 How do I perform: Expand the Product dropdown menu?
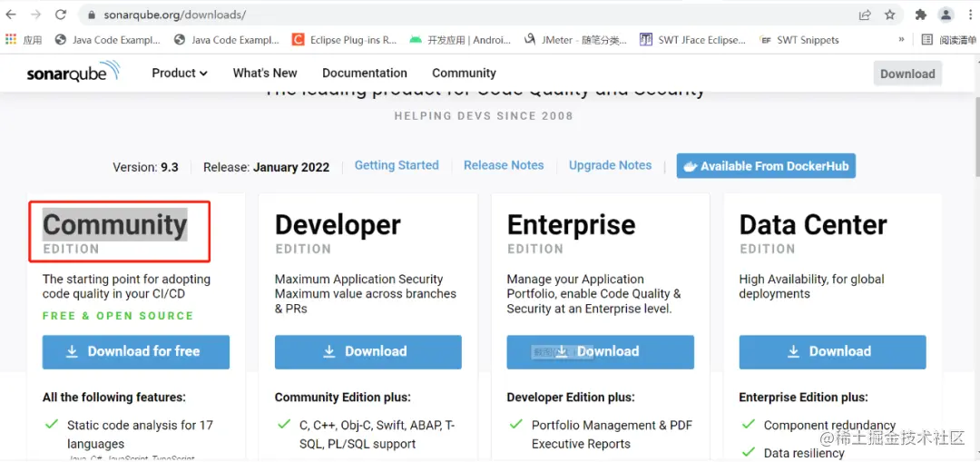(180, 74)
